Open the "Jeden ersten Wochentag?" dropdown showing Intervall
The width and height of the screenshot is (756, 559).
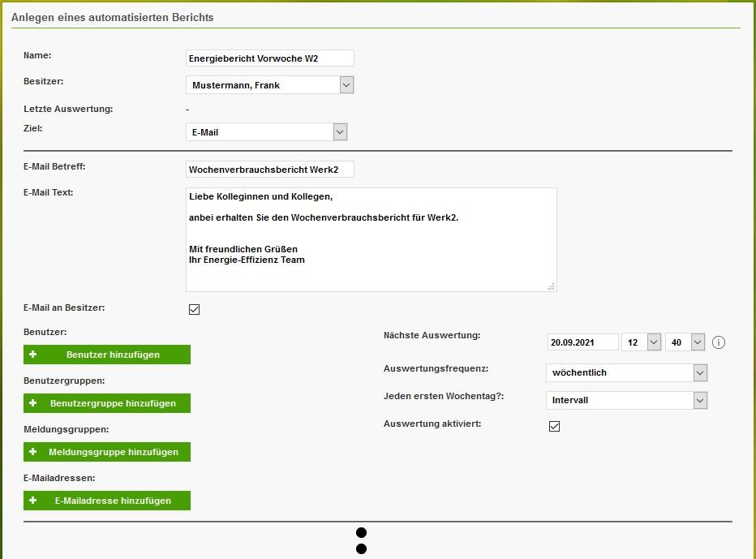pyautogui.click(x=698, y=400)
